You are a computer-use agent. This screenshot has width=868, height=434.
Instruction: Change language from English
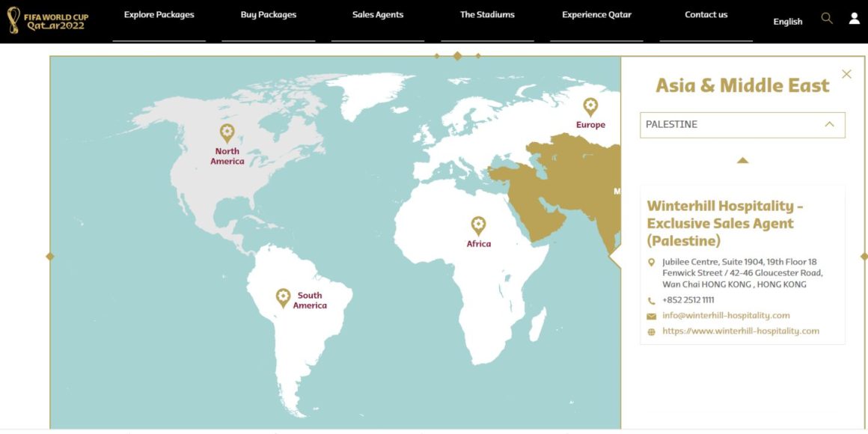pos(788,22)
